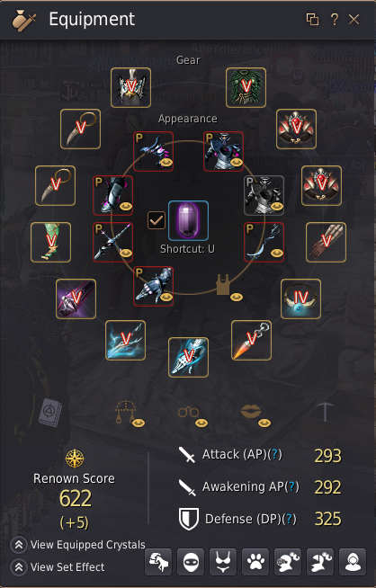Viewport: 376px width, 588px height.
Task: Select the IV-enhanced ring slot
Action: [x=301, y=298]
